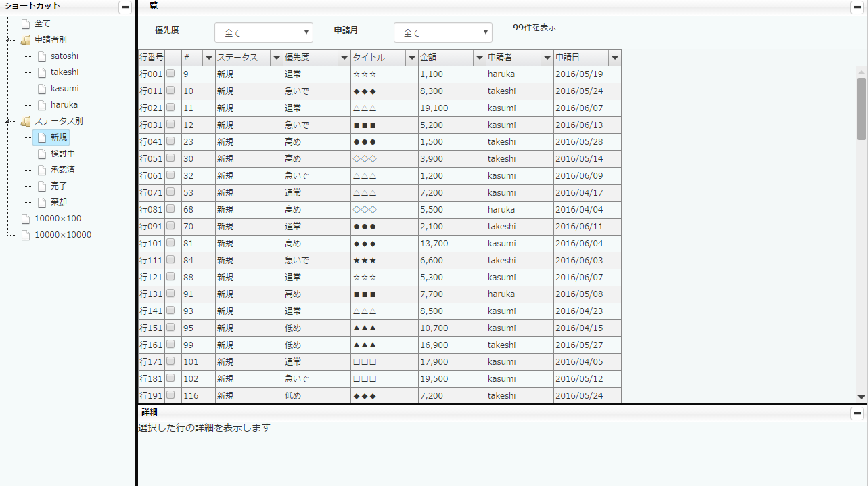868x486 pixels.
Task: Select the checkbox for row 行101
Action: click(171, 243)
